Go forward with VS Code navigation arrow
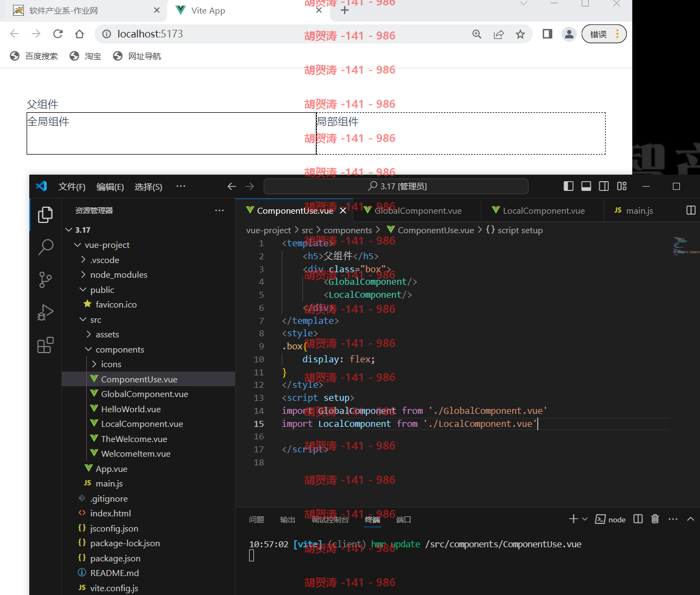 tap(250, 186)
